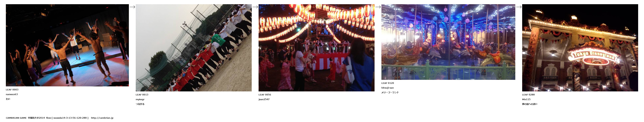Screen dimensions: 644x122
Task: Select the LEAF 0003 label
Action: tap(12, 90)
